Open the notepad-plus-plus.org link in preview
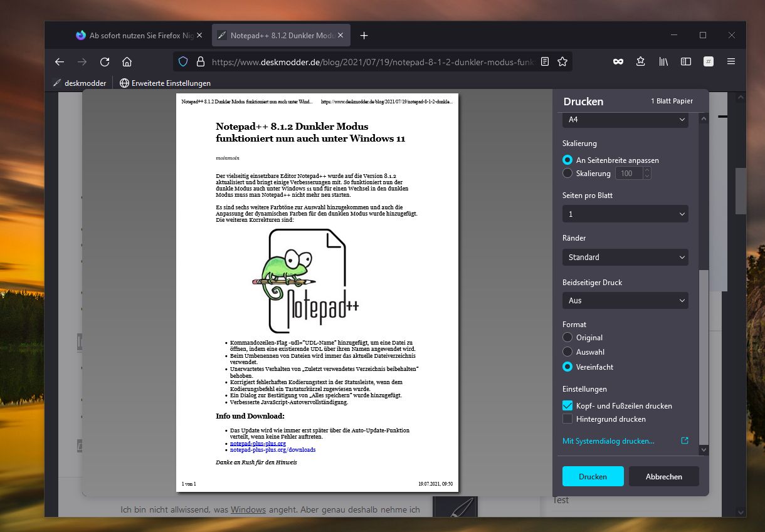This screenshot has width=765, height=532. pos(258,444)
